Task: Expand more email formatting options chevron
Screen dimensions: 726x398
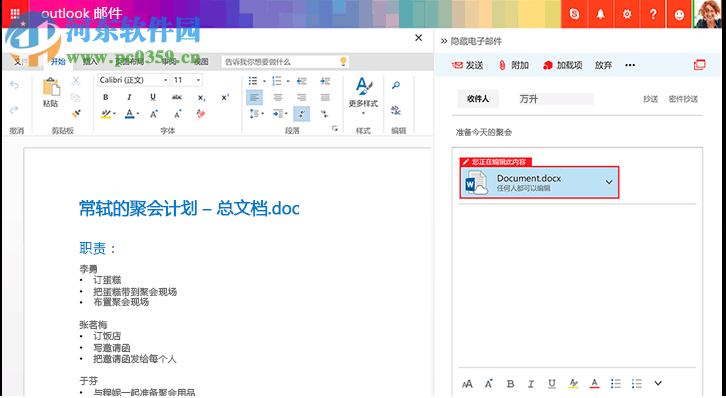Action: pyautogui.click(x=658, y=383)
